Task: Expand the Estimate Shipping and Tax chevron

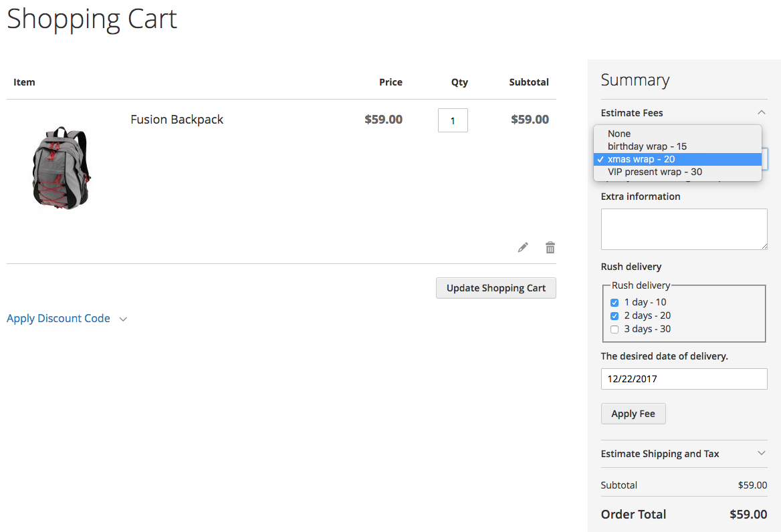Action: click(761, 453)
